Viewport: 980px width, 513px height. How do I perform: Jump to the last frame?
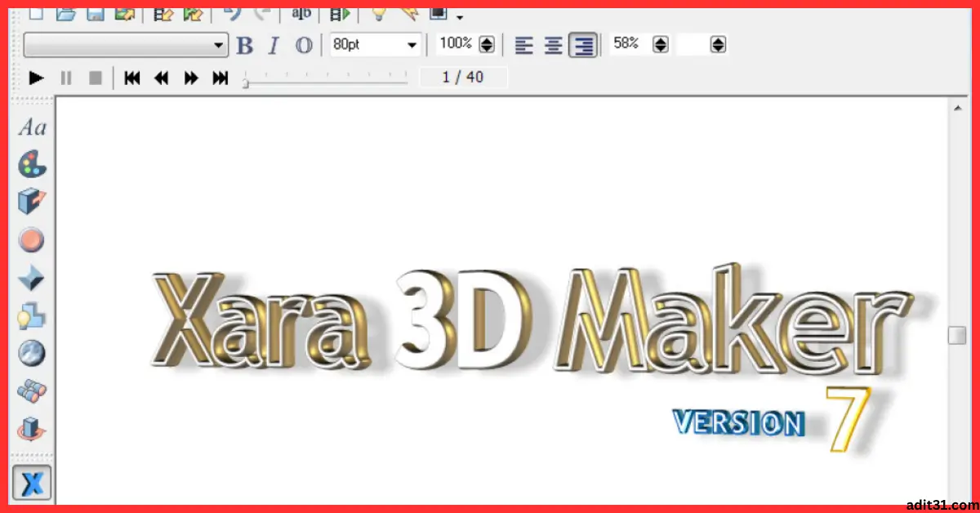click(x=220, y=78)
